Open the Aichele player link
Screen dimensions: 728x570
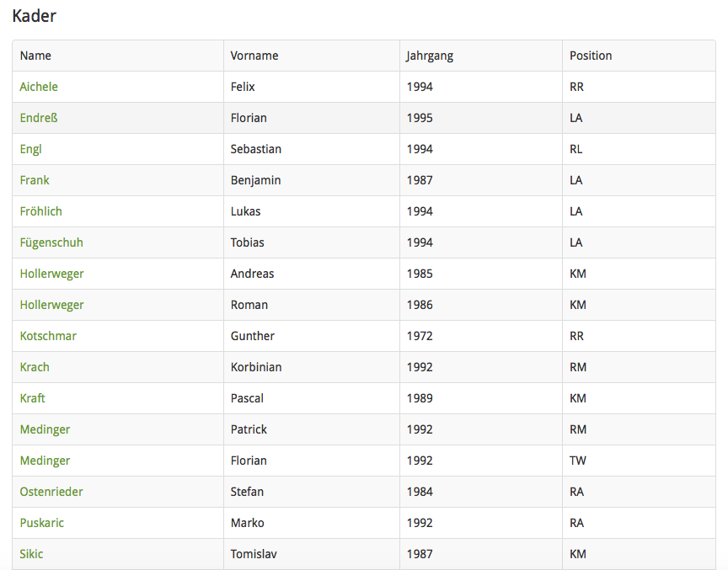pos(39,87)
